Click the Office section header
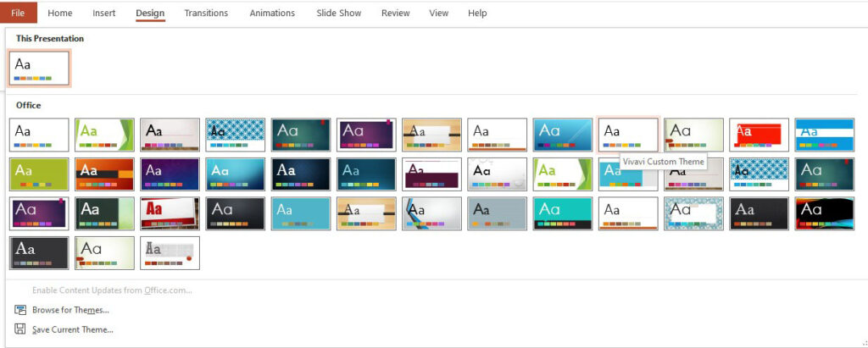Screen dimensions: 868x348 point(28,105)
